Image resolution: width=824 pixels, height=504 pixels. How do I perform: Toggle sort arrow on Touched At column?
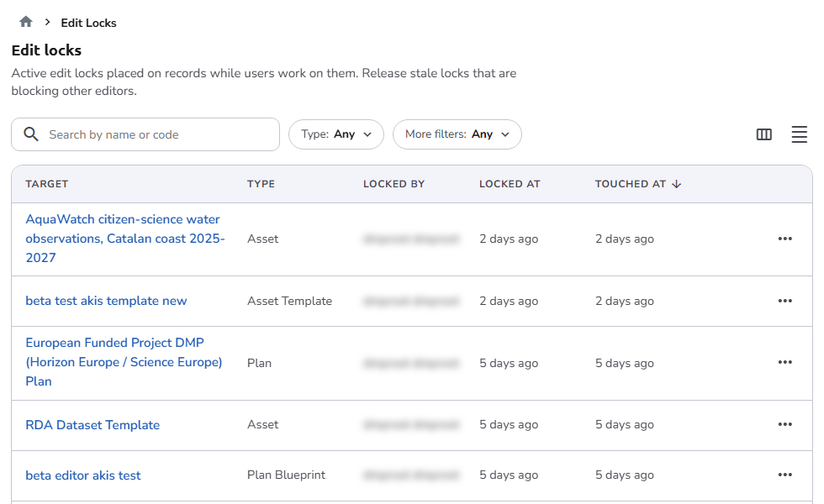[x=676, y=184]
